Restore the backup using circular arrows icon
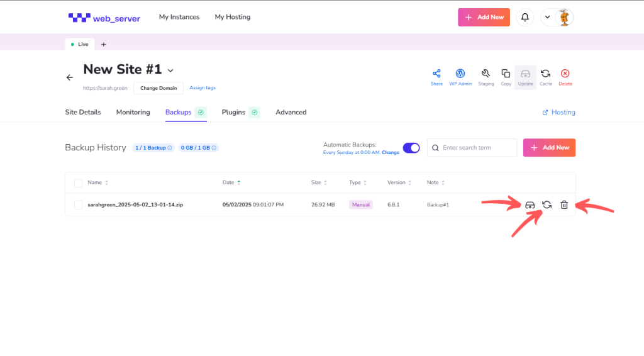Screen dimensions: 644x356 [x=547, y=204]
